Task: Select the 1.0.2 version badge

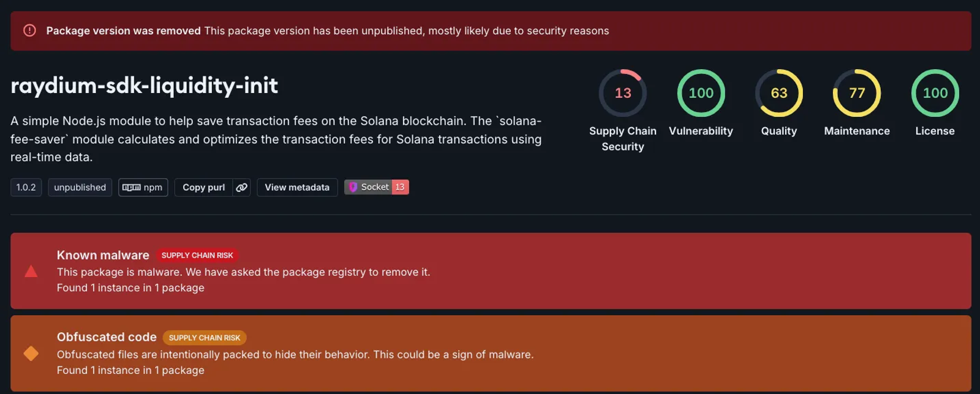Action: coord(26,187)
